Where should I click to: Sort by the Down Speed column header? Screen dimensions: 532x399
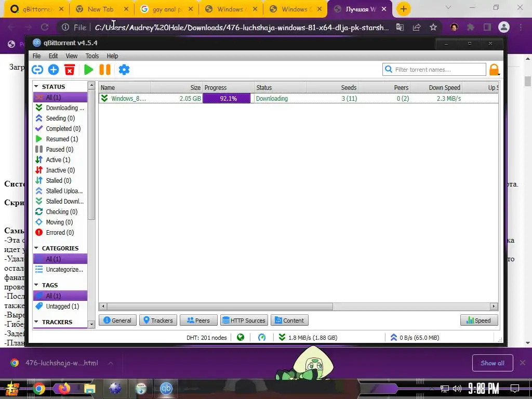pos(436,87)
